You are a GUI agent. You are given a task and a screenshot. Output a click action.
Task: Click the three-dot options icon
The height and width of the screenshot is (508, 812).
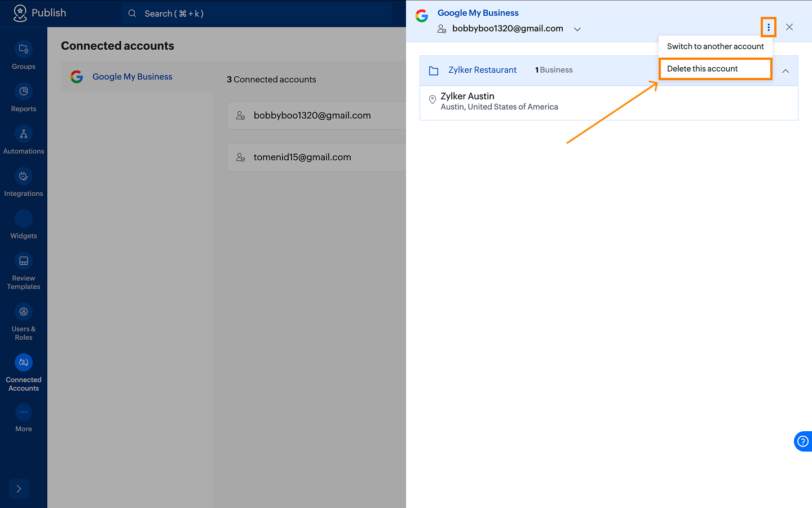click(769, 27)
